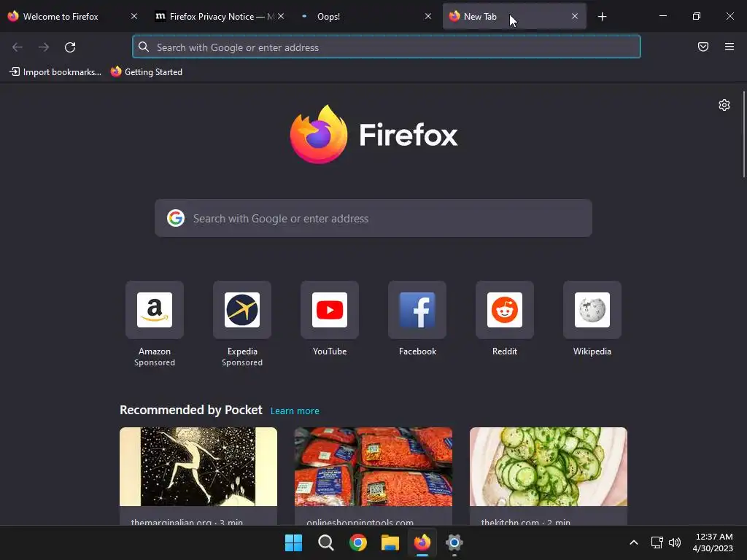747x560 pixels.
Task: Go forward one page
Action: tap(44, 47)
